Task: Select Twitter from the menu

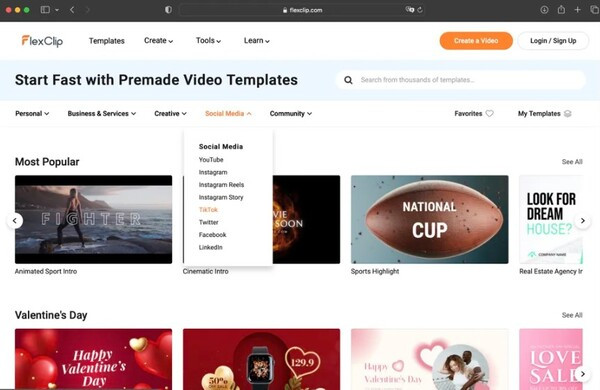Action: point(209,222)
